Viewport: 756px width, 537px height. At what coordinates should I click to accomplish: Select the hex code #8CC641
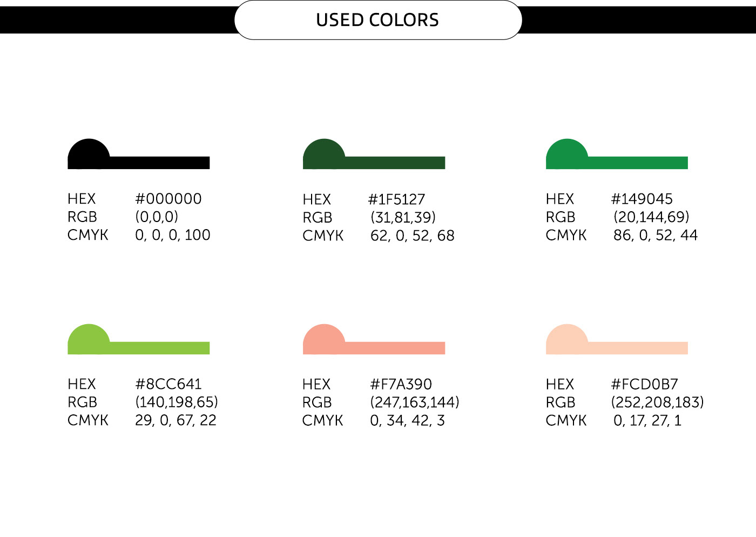point(168,384)
